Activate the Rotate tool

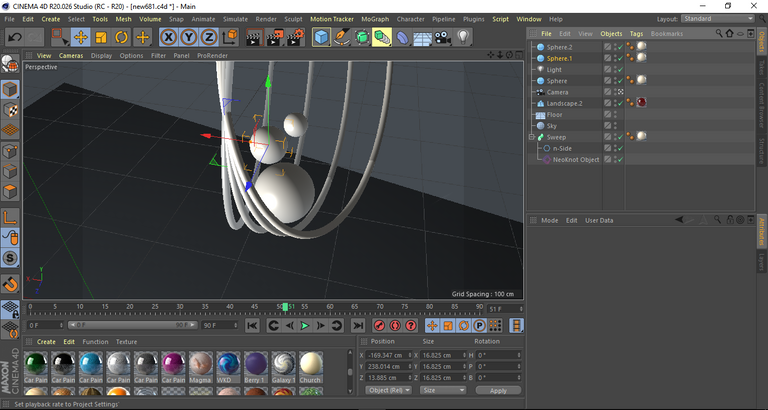(121, 37)
